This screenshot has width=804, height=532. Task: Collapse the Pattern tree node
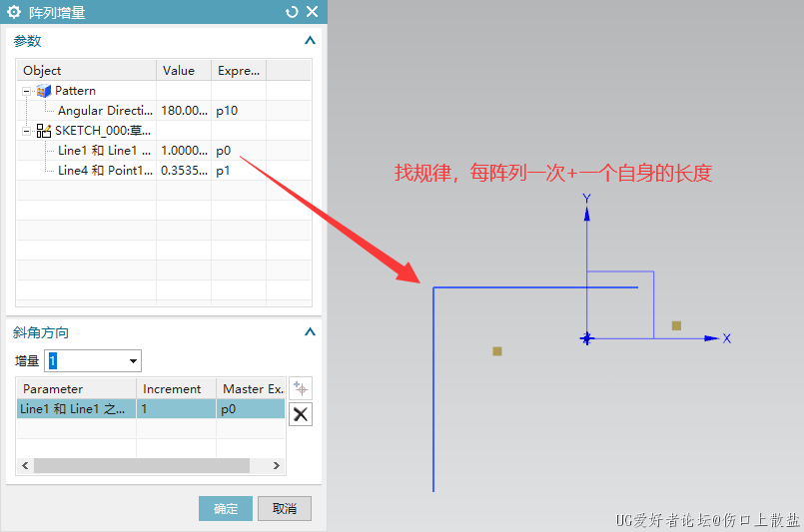pyautogui.click(x=27, y=91)
